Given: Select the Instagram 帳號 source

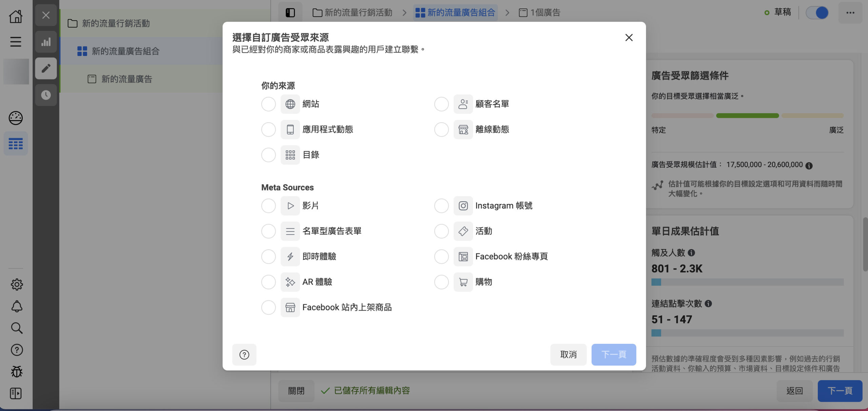Looking at the screenshot, I should point(441,205).
